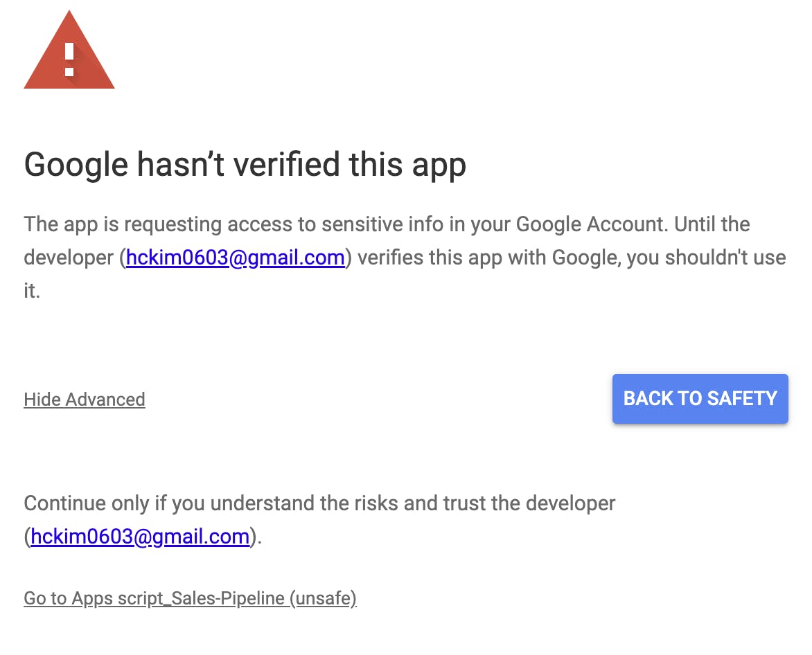Screen dimensions: 812x655
Task: Collapse details via Hide Advanced
Action: pyautogui.click(x=84, y=400)
